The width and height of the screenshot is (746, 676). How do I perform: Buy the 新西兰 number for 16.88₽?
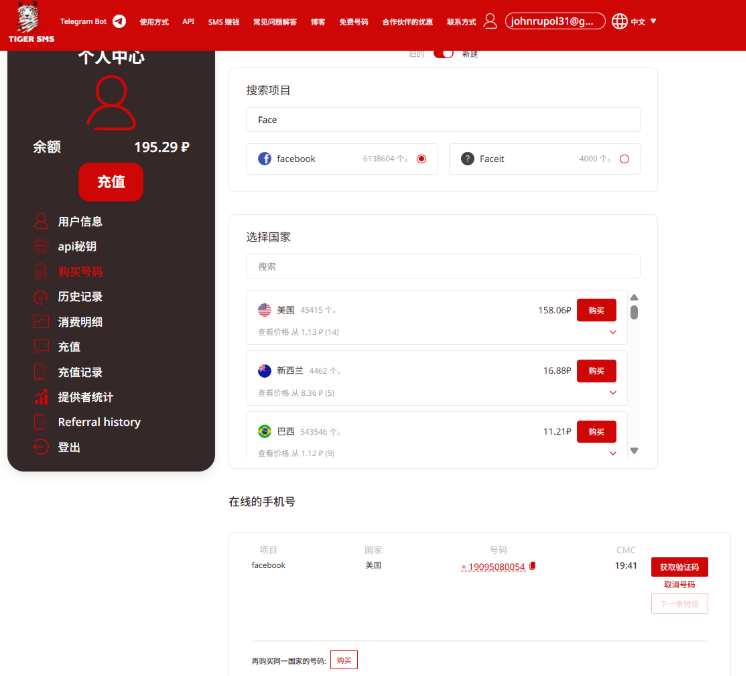point(597,371)
